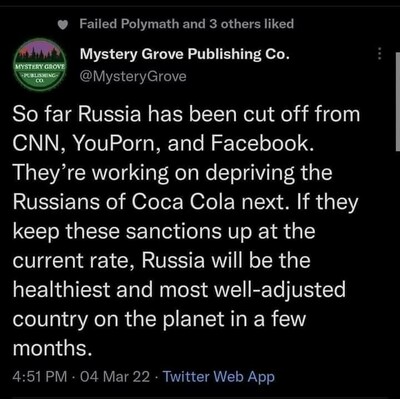Viewport: 400px width, 399px height.
Task: Select the 4:51 PM timestamp
Action: pos(40,377)
